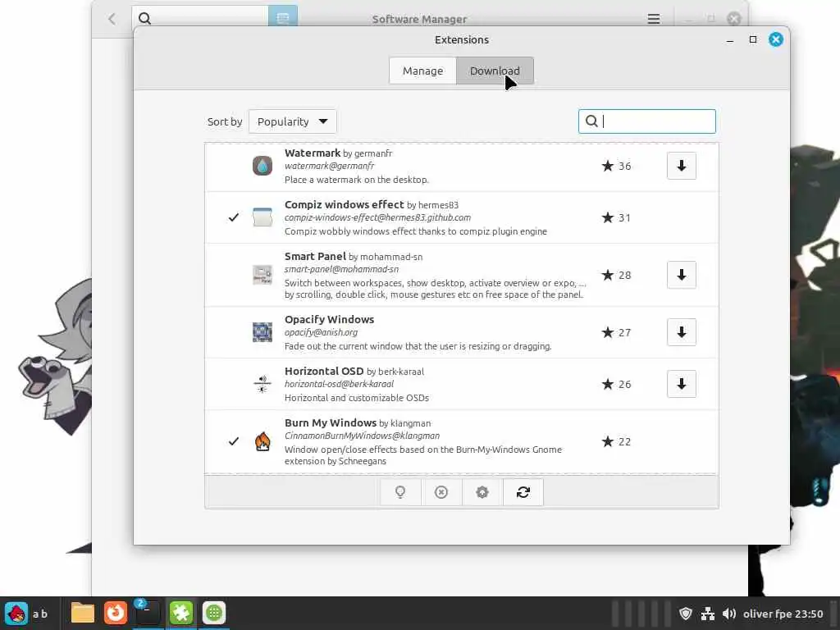The width and height of the screenshot is (840, 630).
Task: Launch Firefox from the taskbar
Action: (x=115, y=613)
